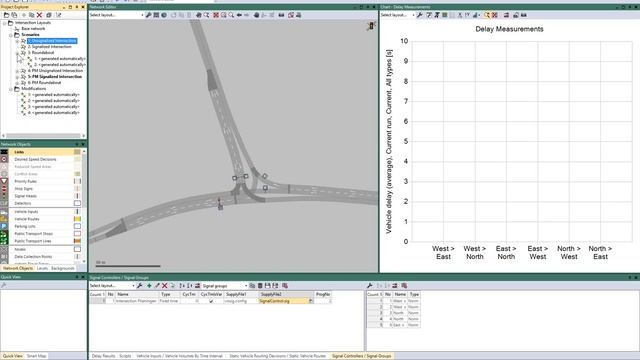Click sort ascending icon in Signal Controllers toolbar
This screenshot has height=360, width=640.
tap(182, 286)
